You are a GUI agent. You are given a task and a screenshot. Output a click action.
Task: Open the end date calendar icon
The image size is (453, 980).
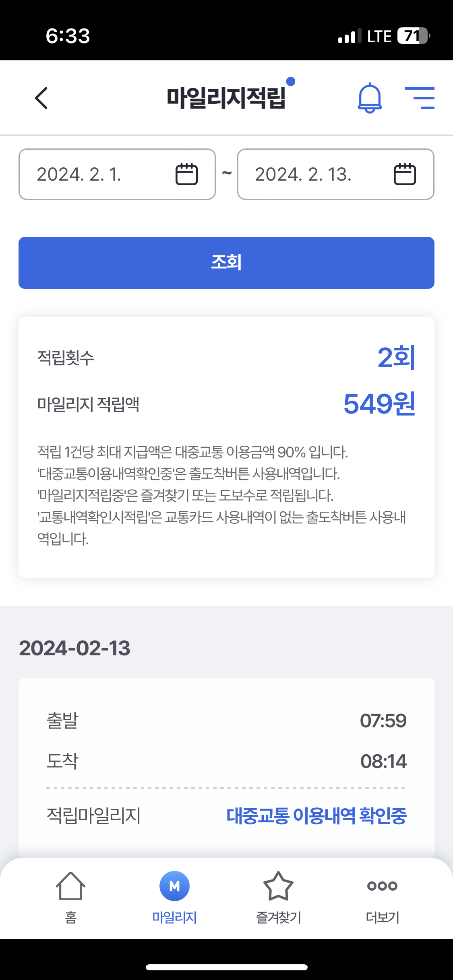(x=405, y=174)
